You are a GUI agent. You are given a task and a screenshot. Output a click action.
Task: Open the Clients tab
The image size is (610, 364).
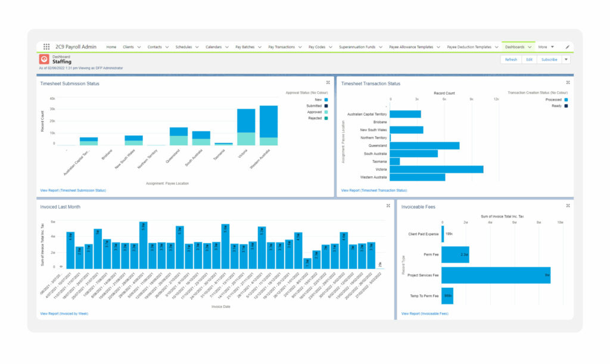pos(128,47)
